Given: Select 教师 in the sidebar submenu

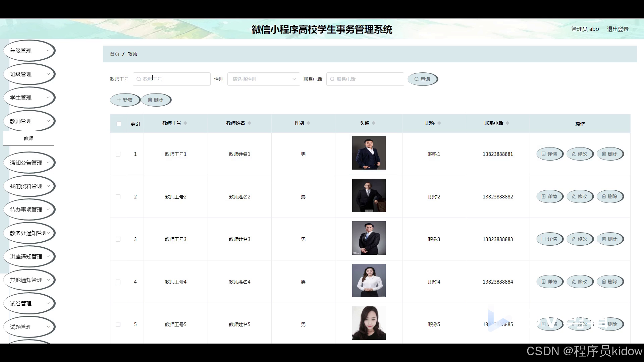Looking at the screenshot, I should tap(28, 138).
